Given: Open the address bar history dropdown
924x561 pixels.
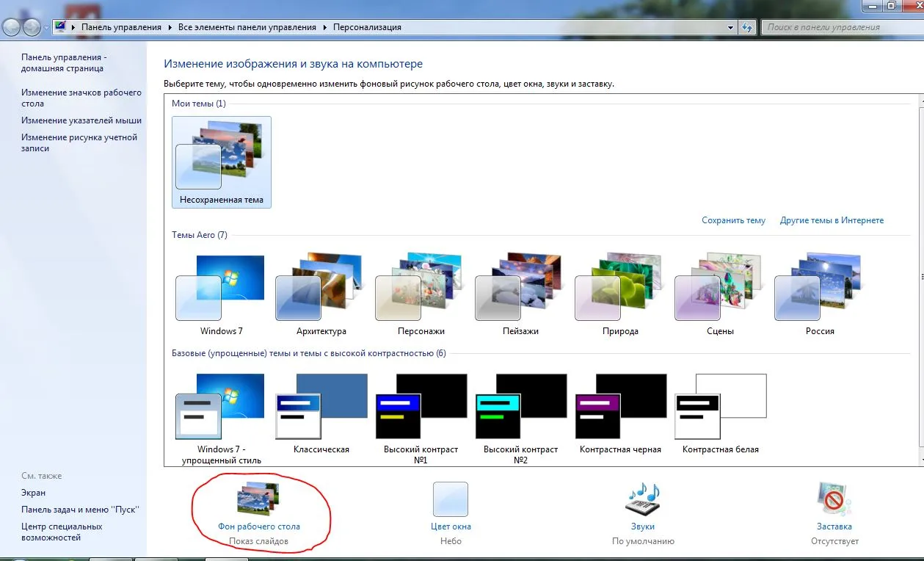Looking at the screenshot, I should [x=730, y=27].
